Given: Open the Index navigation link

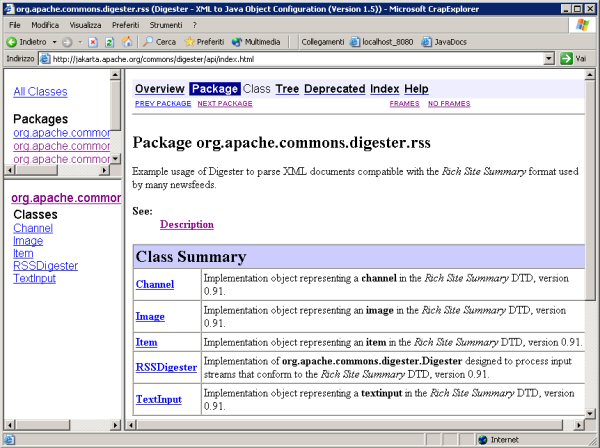Looking at the screenshot, I should tap(385, 89).
